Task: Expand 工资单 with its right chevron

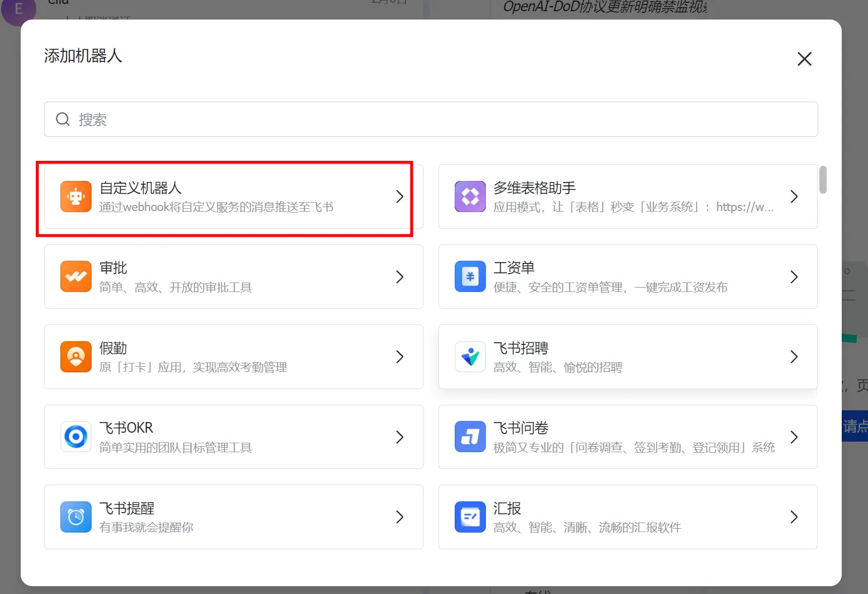Action: [x=794, y=276]
